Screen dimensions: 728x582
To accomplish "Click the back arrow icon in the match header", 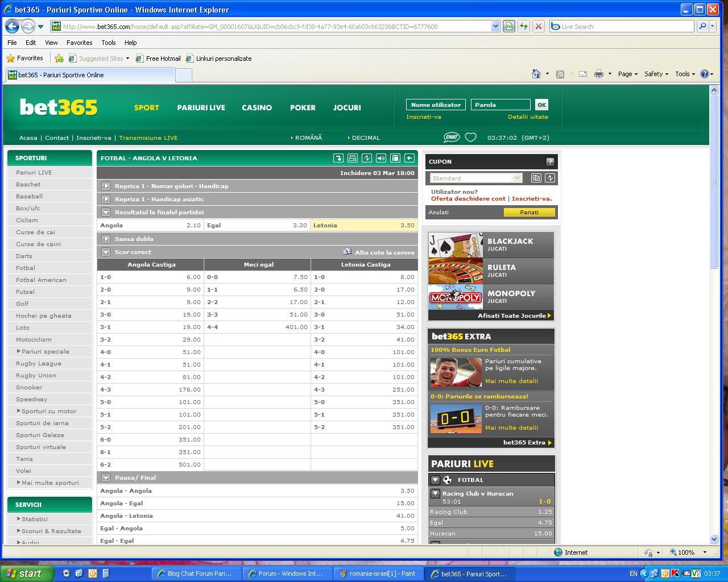I will 409,158.
